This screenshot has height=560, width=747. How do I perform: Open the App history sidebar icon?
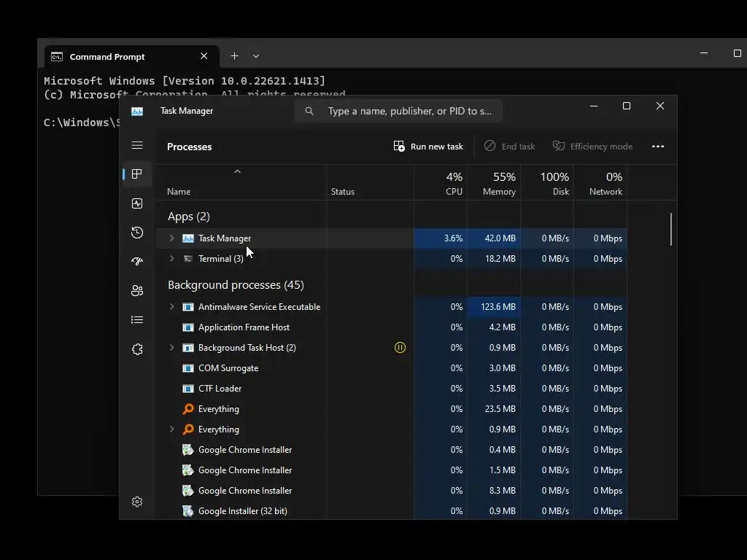(x=137, y=233)
